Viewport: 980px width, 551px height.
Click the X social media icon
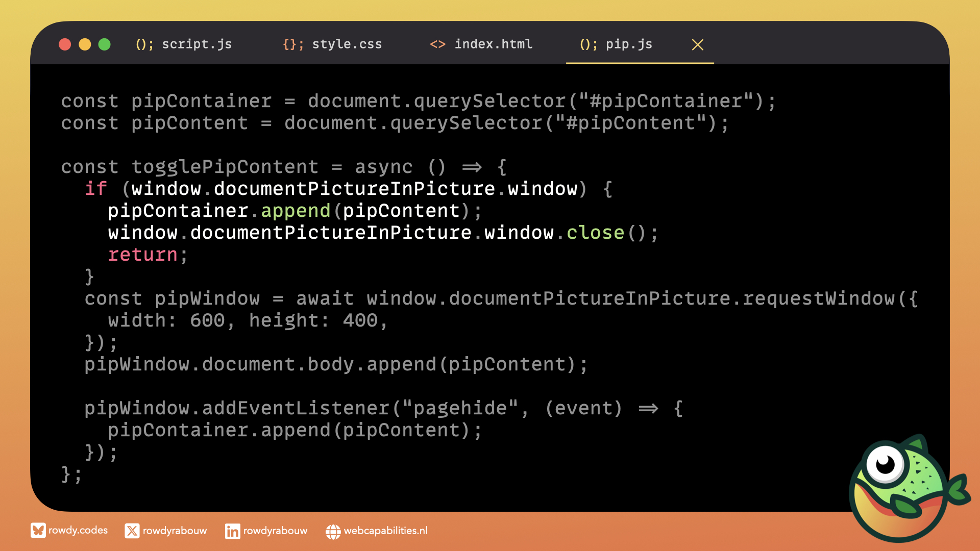pyautogui.click(x=132, y=531)
